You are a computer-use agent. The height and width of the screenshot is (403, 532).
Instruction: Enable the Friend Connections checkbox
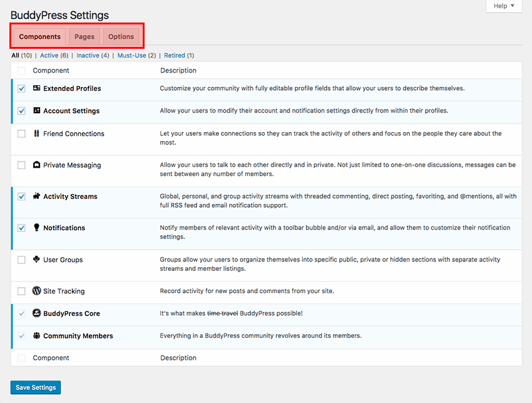[21, 134]
